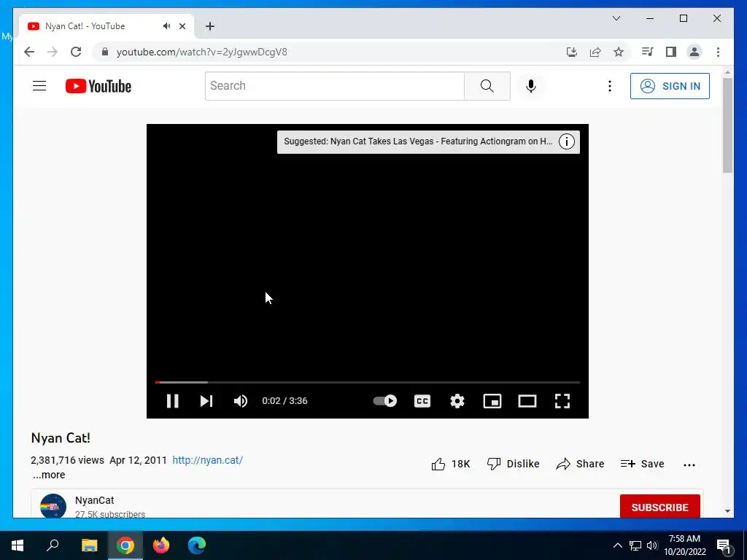Click the Dislike button
The image size is (747, 560).
coord(513,464)
